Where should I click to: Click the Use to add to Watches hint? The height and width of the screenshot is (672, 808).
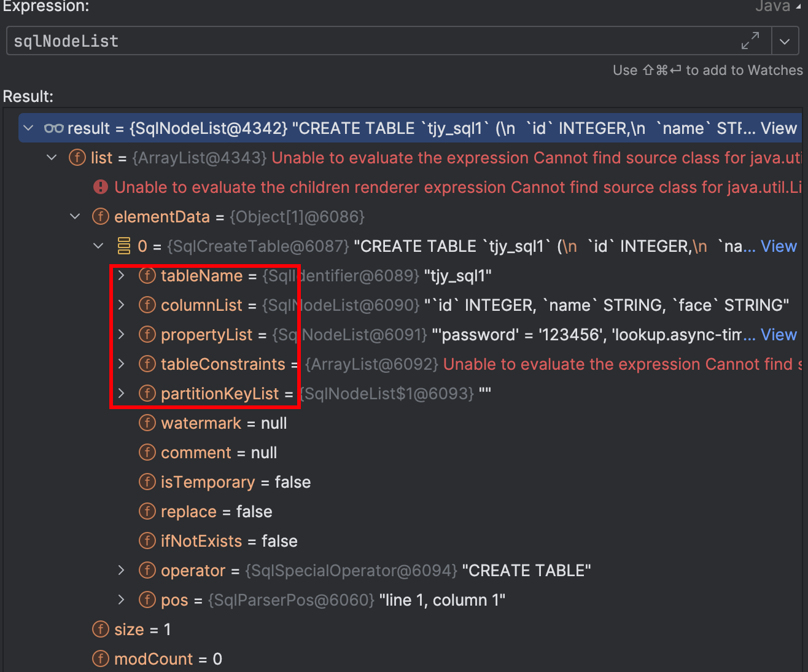click(707, 70)
